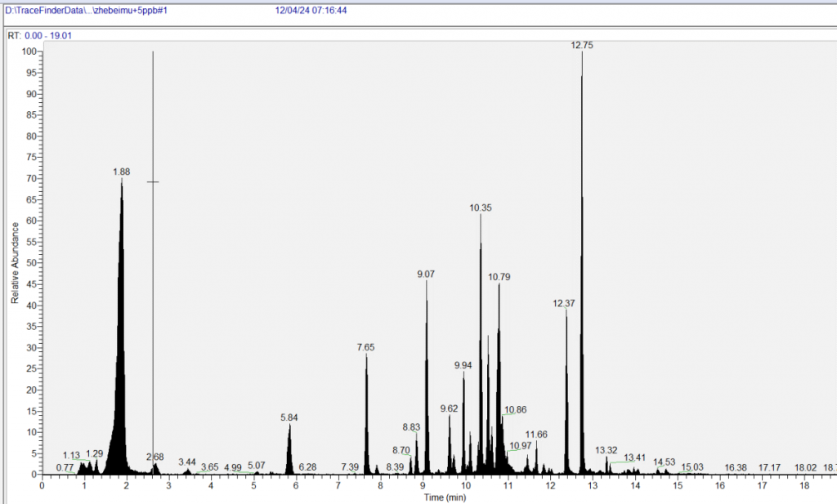Click the 10.35 peak apex label

click(481, 208)
